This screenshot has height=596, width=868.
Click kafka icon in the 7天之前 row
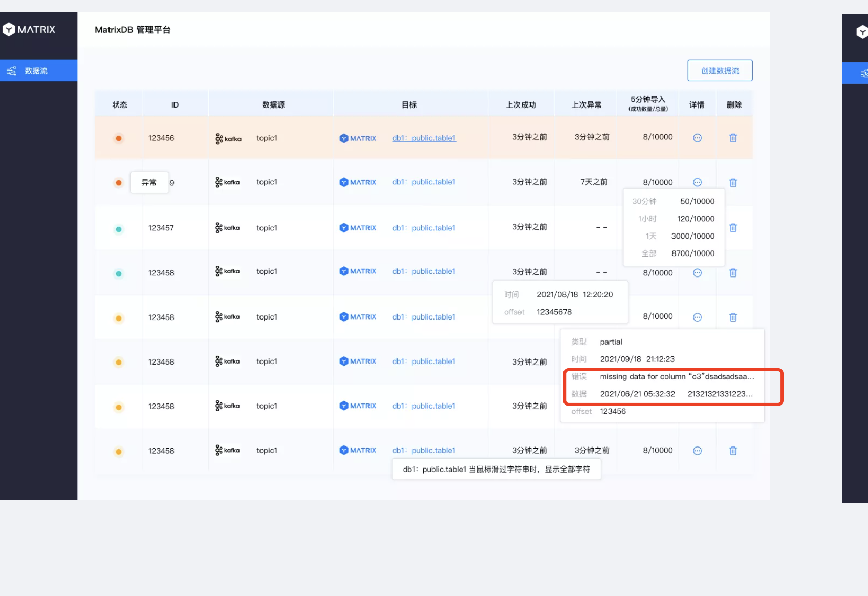coord(228,182)
